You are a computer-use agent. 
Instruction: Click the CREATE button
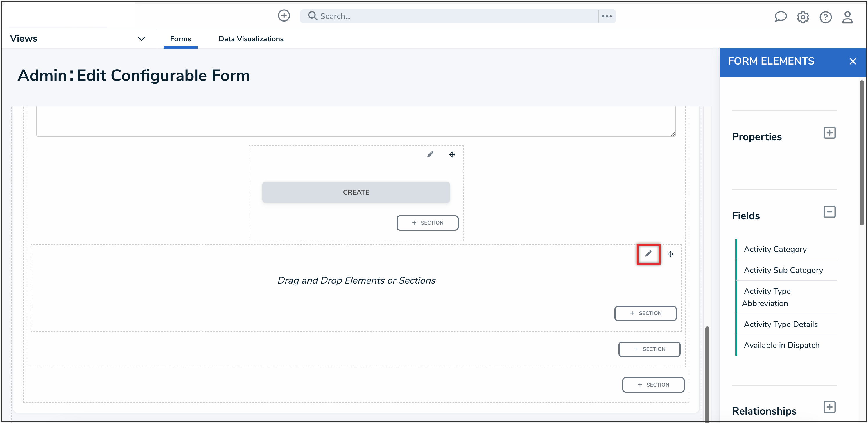[356, 192]
